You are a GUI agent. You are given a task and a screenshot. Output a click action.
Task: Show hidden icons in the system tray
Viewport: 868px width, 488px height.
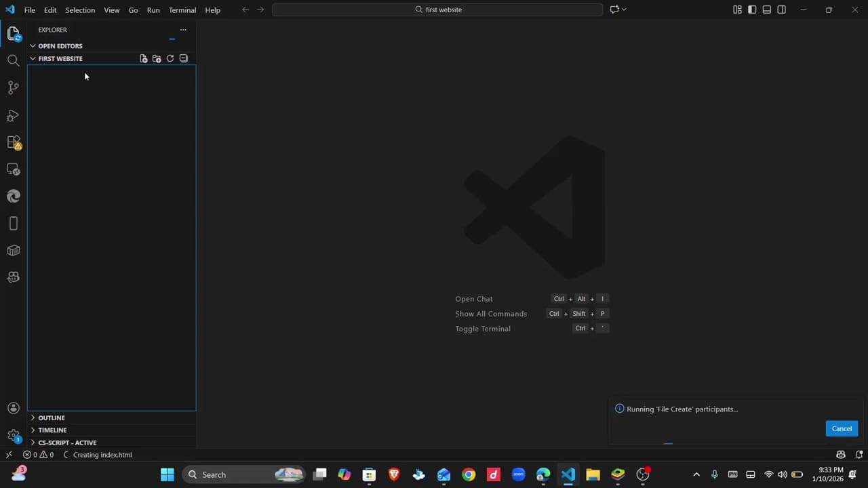[x=696, y=474]
